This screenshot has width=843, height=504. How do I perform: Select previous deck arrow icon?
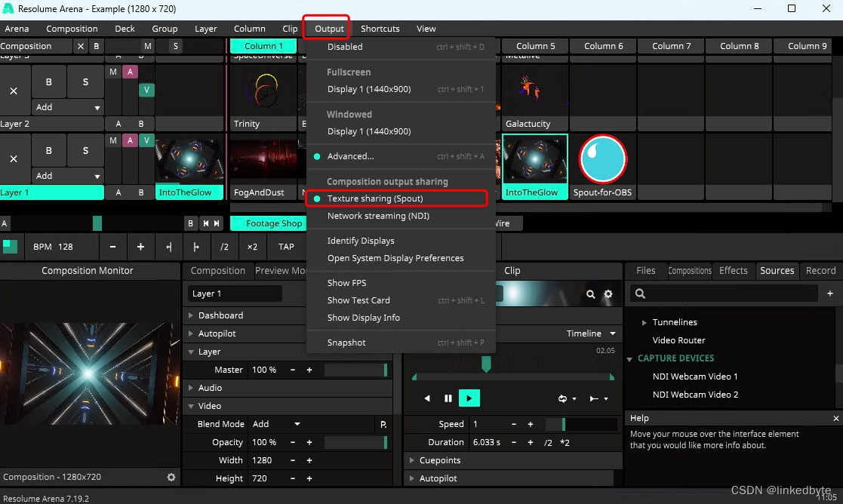click(205, 223)
